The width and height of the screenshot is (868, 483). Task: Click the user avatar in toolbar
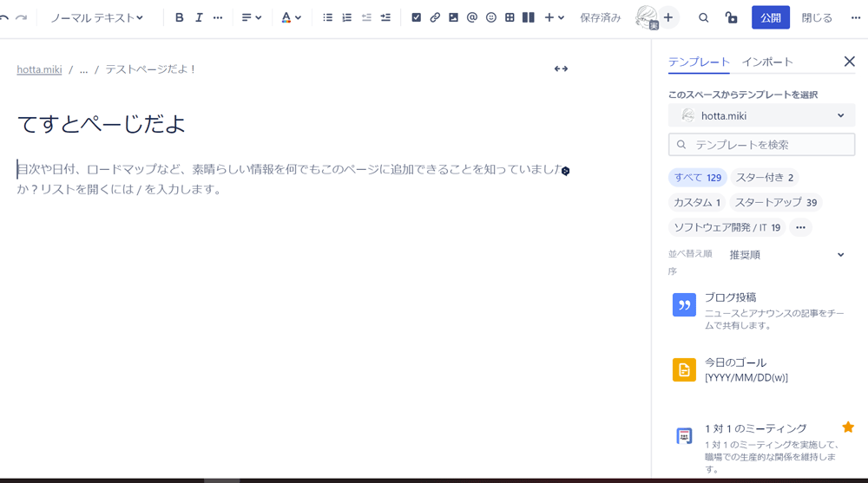point(647,17)
